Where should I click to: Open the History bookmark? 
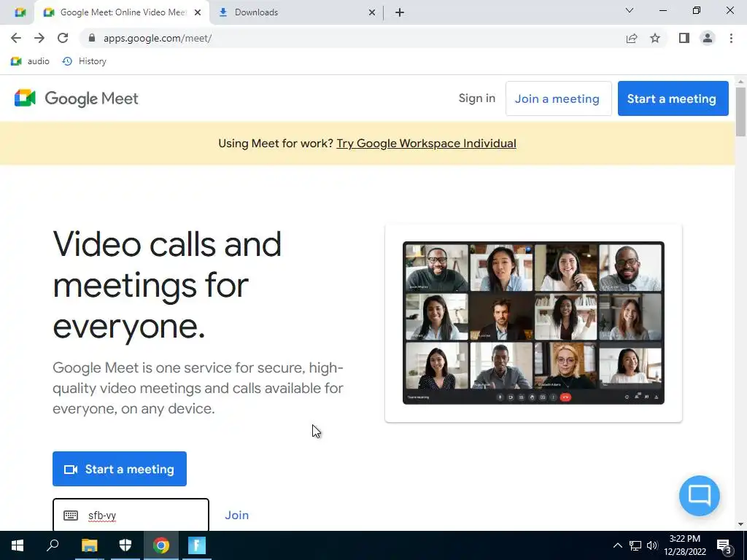coord(85,61)
